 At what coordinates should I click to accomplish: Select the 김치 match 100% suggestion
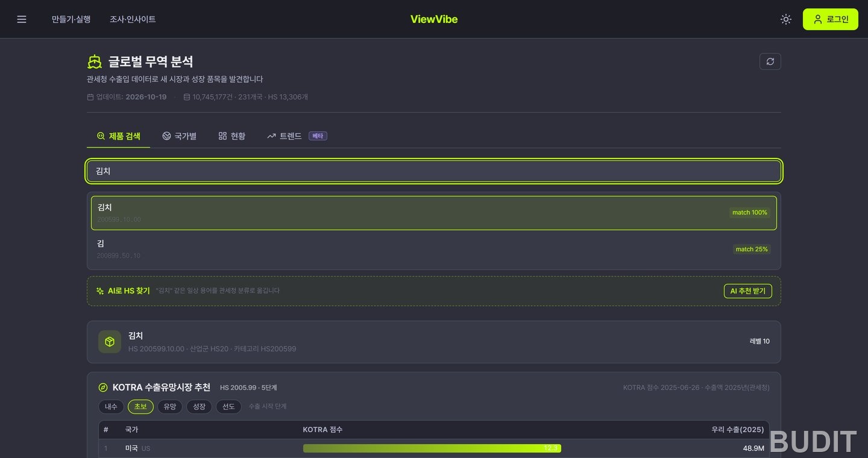tap(434, 213)
